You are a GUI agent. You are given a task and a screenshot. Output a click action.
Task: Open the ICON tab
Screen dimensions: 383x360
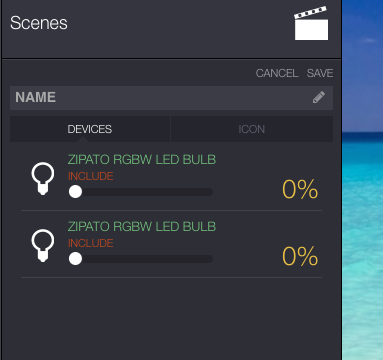click(x=252, y=129)
